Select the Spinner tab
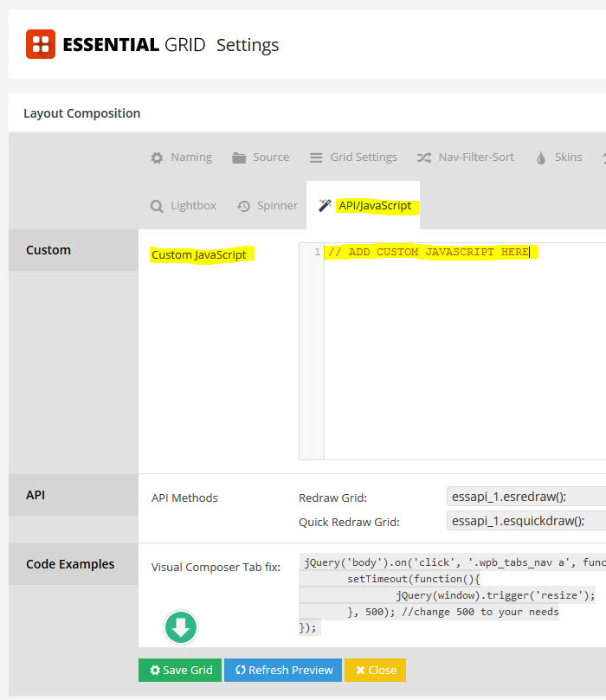 pyautogui.click(x=268, y=206)
